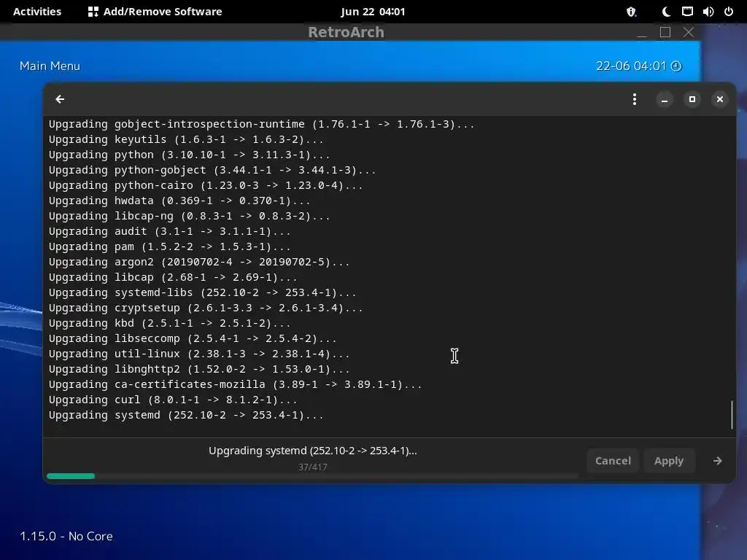
Task: Click the line Upgrading keyutils
Action: click(186, 139)
